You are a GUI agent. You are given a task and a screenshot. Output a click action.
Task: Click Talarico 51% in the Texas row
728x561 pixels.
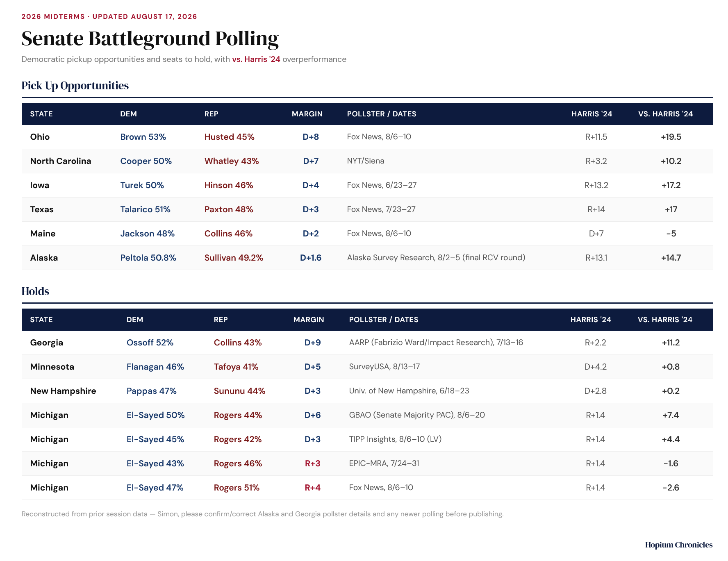coord(145,209)
